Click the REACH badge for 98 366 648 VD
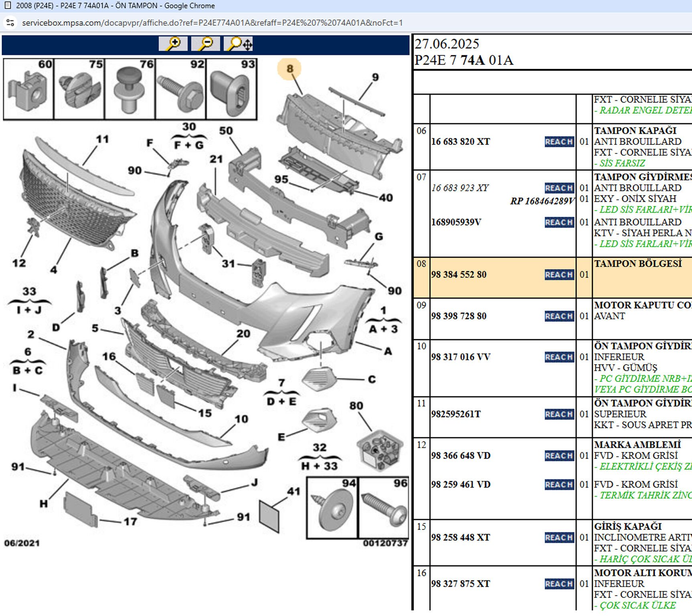The height and width of the screenshot is (616, 692). click(559, 456)
